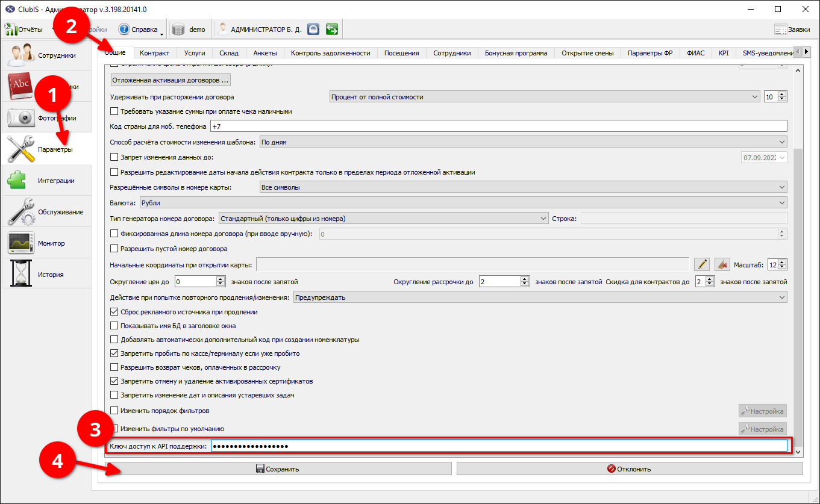Click the green switch user icon
This screenshot has height=504, width=820.
[x=331, y=29]
